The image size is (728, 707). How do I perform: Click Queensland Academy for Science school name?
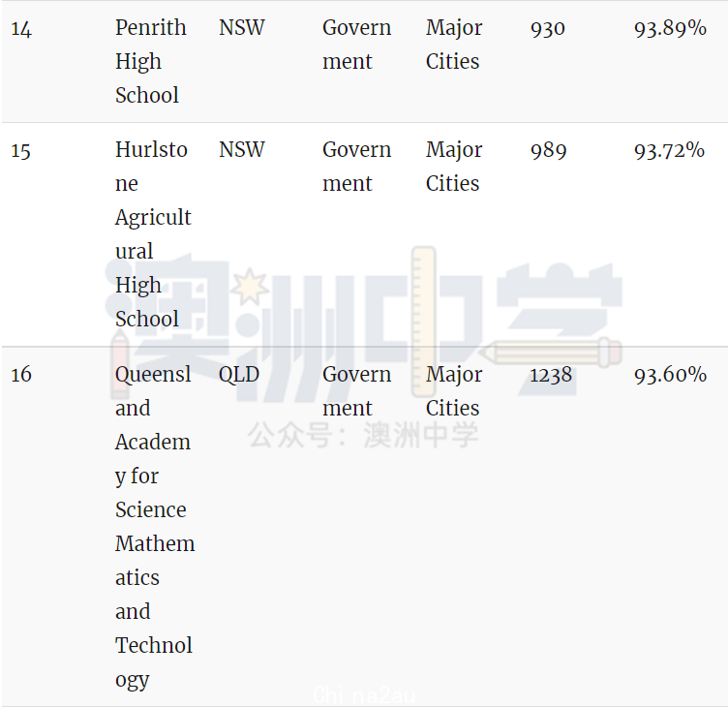154,526
